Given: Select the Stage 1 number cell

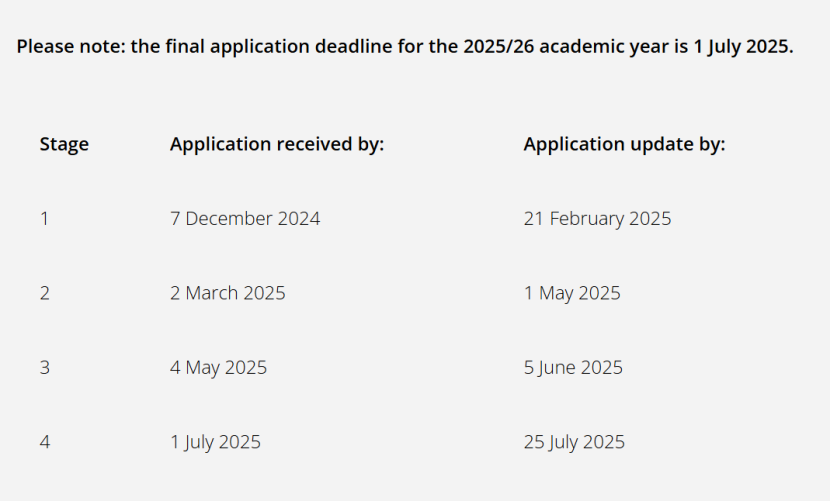Looking at the screenshot, I should click(x=44, y=219).
